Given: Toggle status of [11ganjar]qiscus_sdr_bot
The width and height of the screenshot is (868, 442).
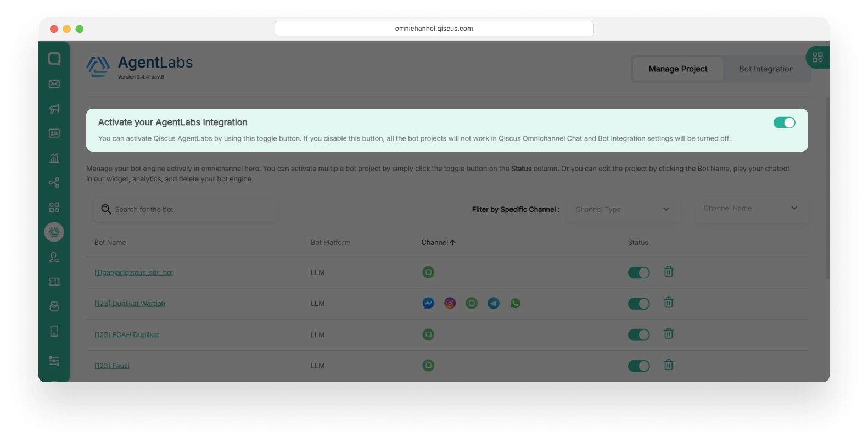Looking at the screenshot, I should [x=639, y=273].
